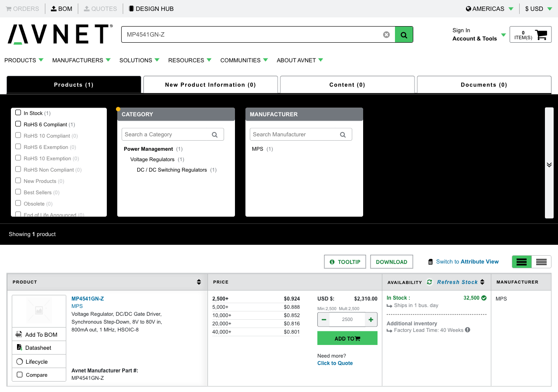
Task: Click the Lifecycle circle icon
Action: (x=20, y=362)
